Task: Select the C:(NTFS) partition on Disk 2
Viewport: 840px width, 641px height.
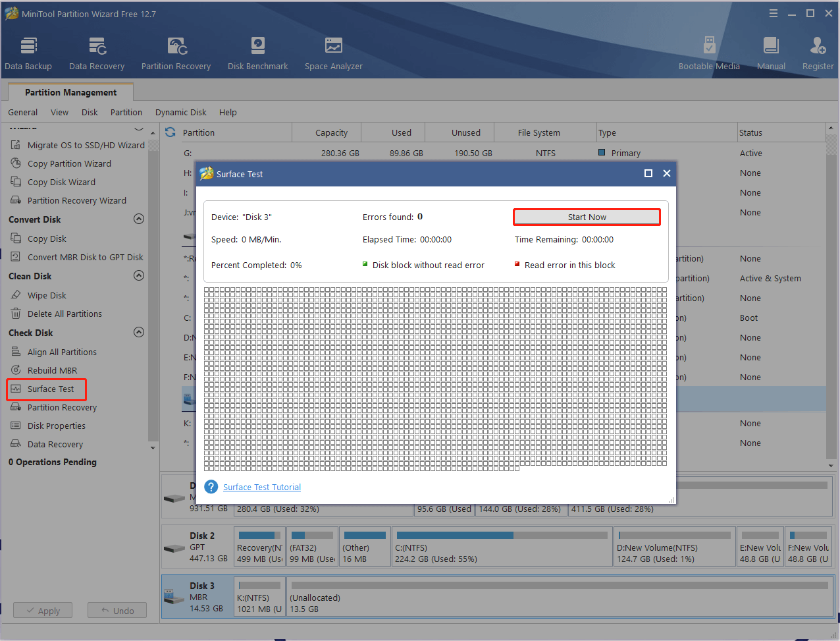Action: [502, 546]
